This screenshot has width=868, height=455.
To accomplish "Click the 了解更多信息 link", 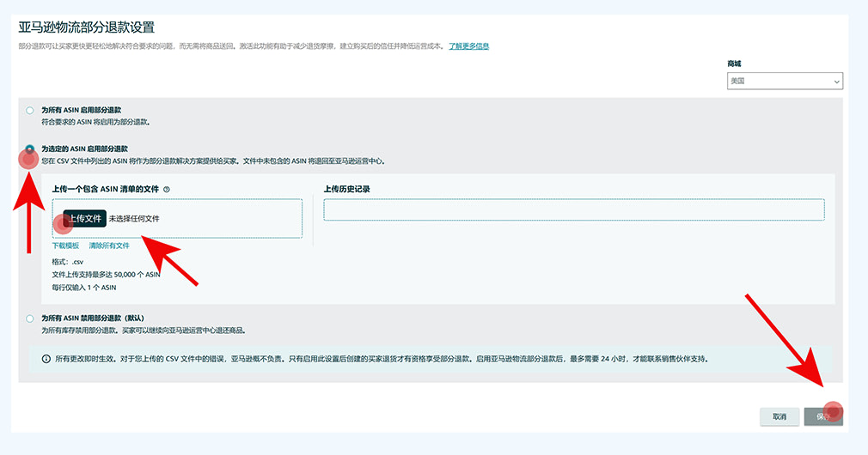I will (468, 45).
